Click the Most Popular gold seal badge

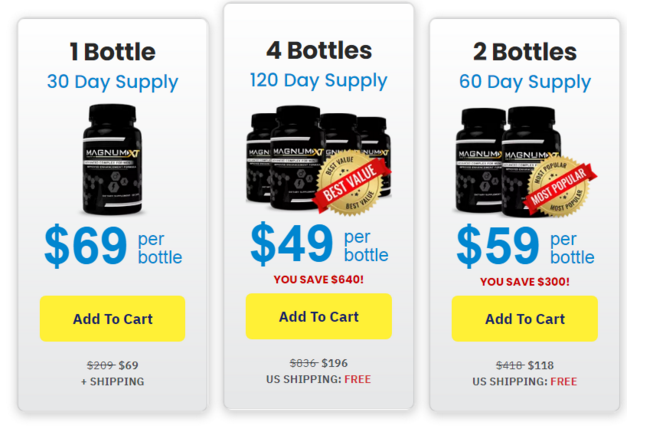[x=559, y=186]
